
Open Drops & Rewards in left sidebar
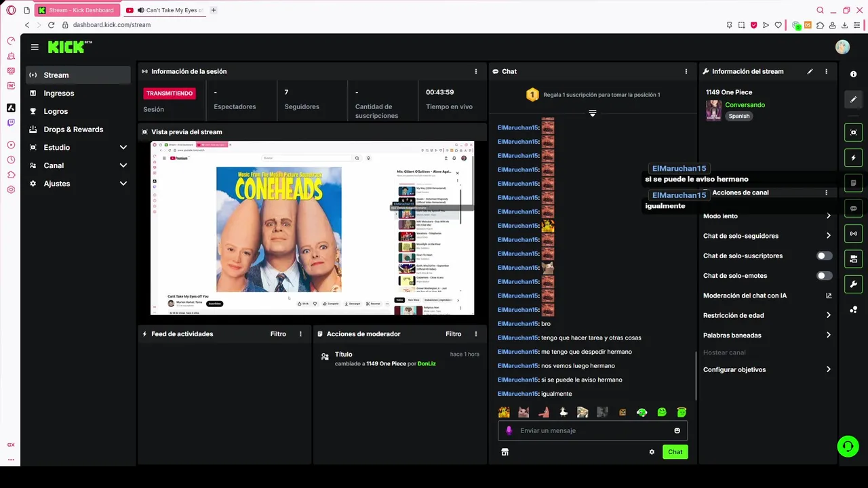coord(79,129)
